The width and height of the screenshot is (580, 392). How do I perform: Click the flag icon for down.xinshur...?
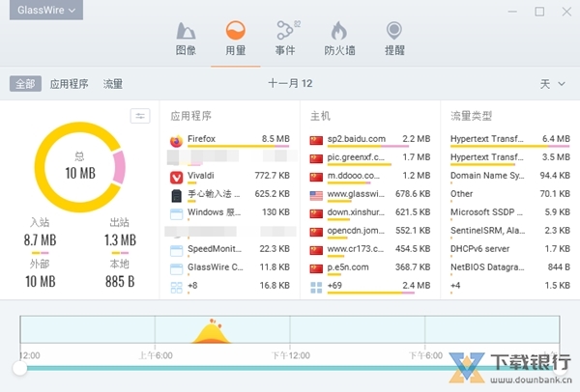click(316, 214)
